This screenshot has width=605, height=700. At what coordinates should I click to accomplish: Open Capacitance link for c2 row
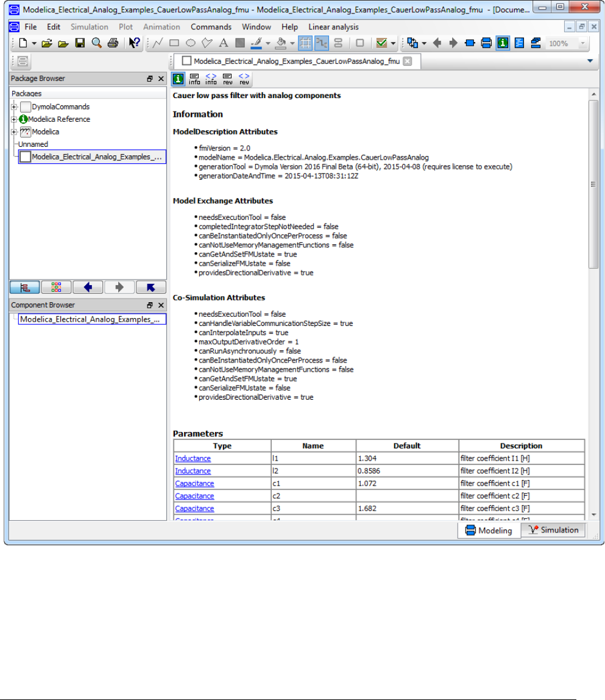point(195,496)
